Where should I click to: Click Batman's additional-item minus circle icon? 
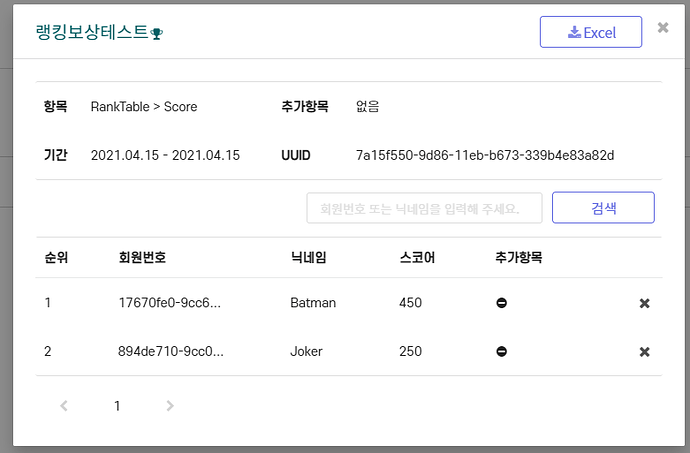pyautogui.click(x=501, y=302)
